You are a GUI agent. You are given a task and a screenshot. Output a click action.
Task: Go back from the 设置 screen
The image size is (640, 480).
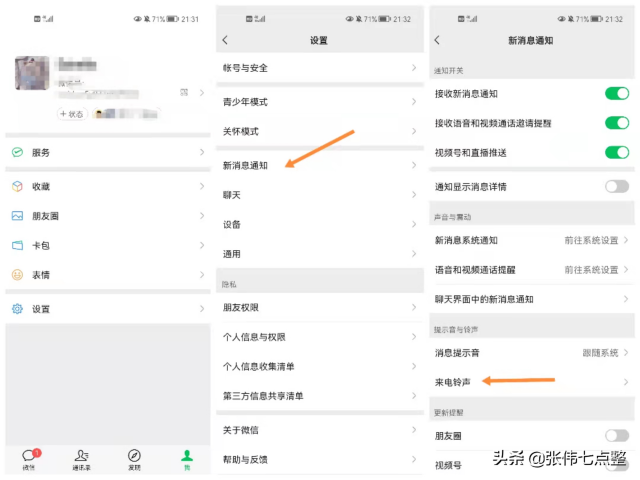pos(225,40)
